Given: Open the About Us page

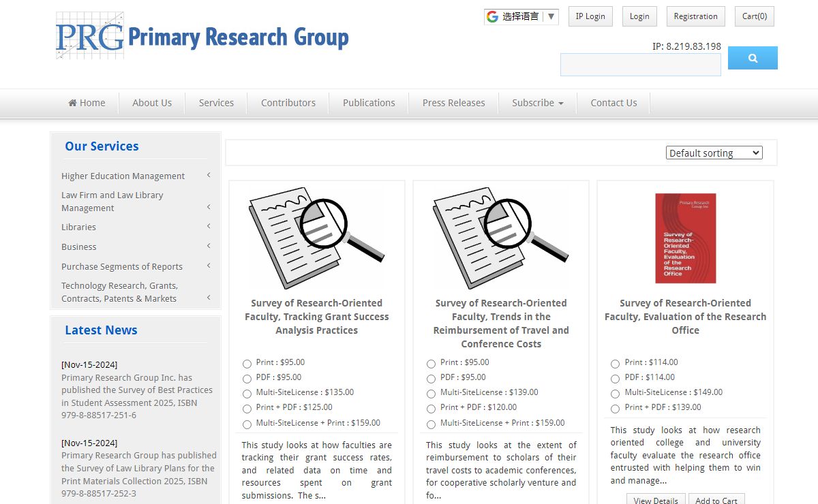Looking at the screenshot, I should 152,103.
